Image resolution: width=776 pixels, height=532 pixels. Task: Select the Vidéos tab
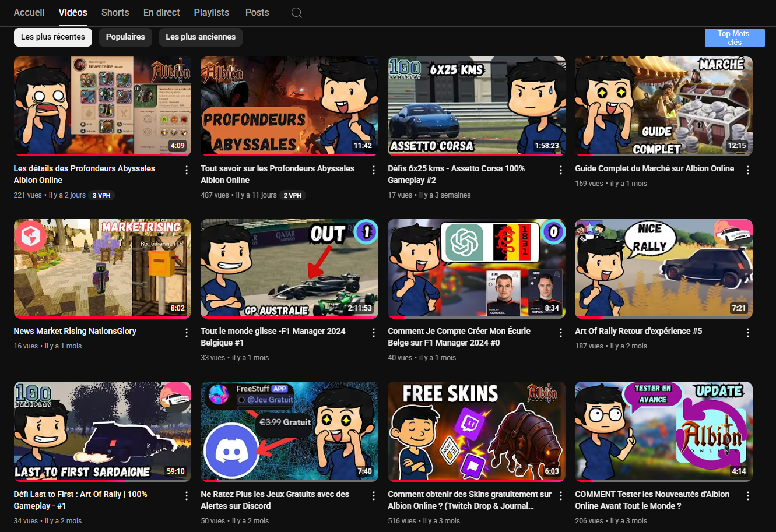coord(73,12)
